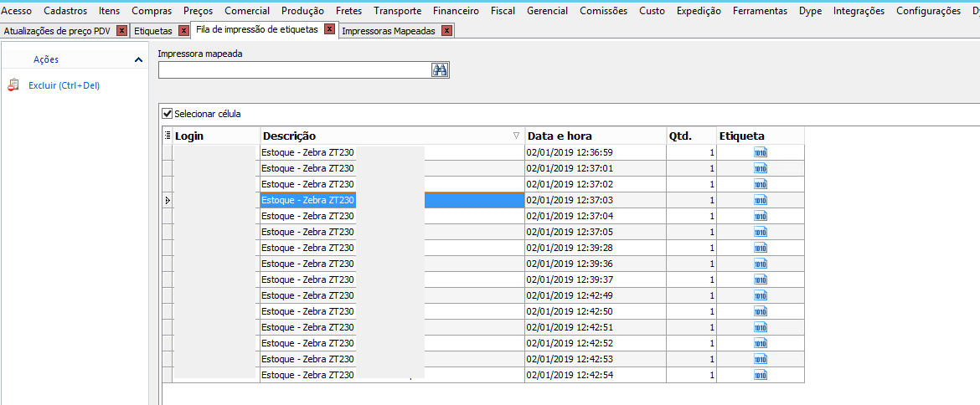Open the label icon for 12:42:49 row

click(760, 295)
